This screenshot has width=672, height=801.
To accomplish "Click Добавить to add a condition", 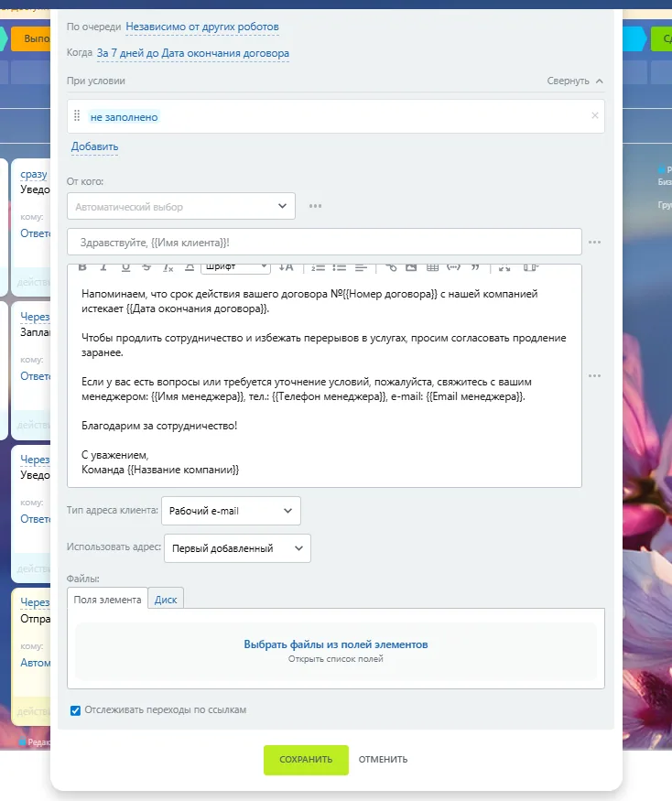I will 94,146.
